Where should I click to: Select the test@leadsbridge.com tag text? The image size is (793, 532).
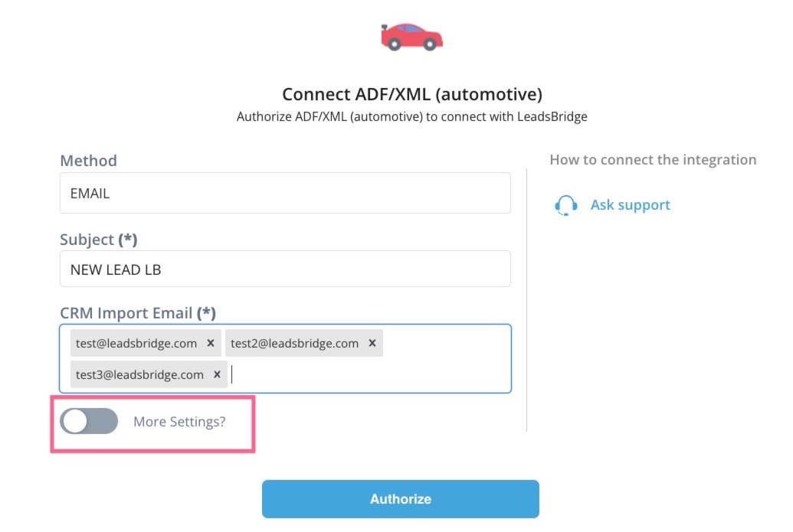tap(136, 344)
